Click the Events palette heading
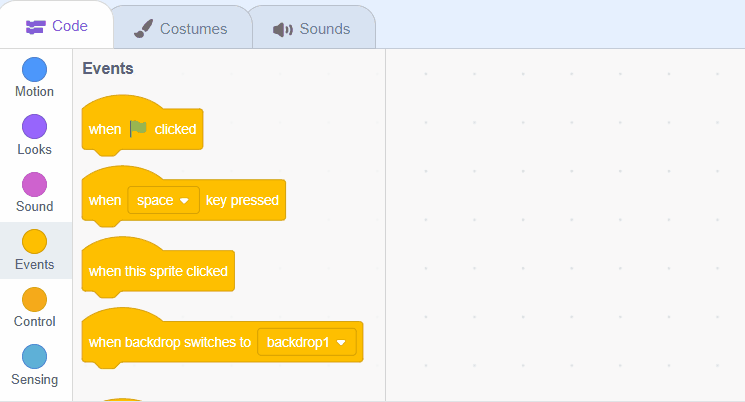Viewport: 745px width, 402px height. tap(108, 69)
